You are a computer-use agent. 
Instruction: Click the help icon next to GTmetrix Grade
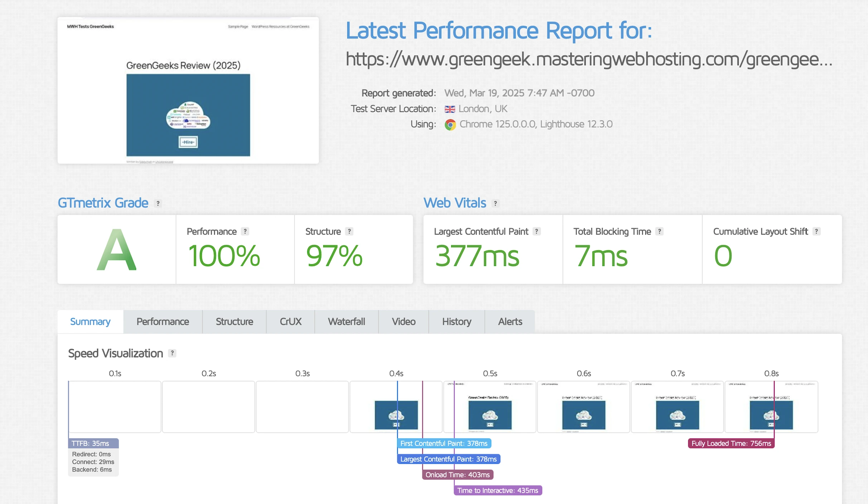(158, 203)
